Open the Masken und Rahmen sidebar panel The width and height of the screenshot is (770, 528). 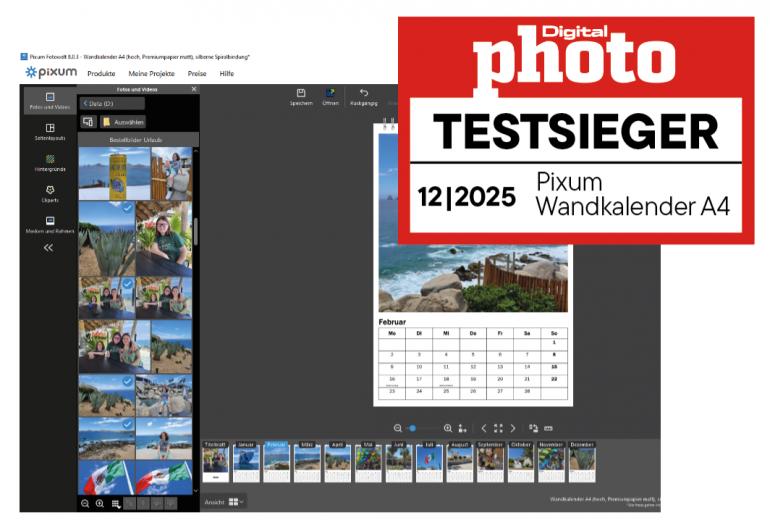tap(50, 224)
